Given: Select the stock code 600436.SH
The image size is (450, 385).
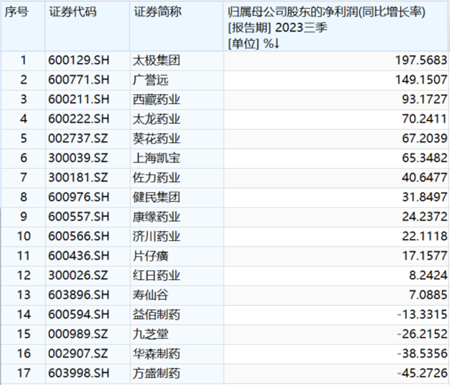Looking at the screenshot, I should tap(79, 256).
